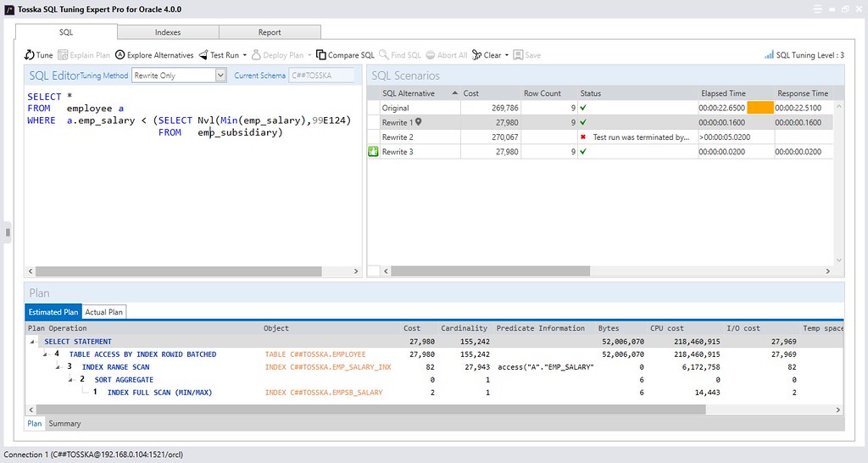Select the Rewrite 1 scenario row

[600, 122]
